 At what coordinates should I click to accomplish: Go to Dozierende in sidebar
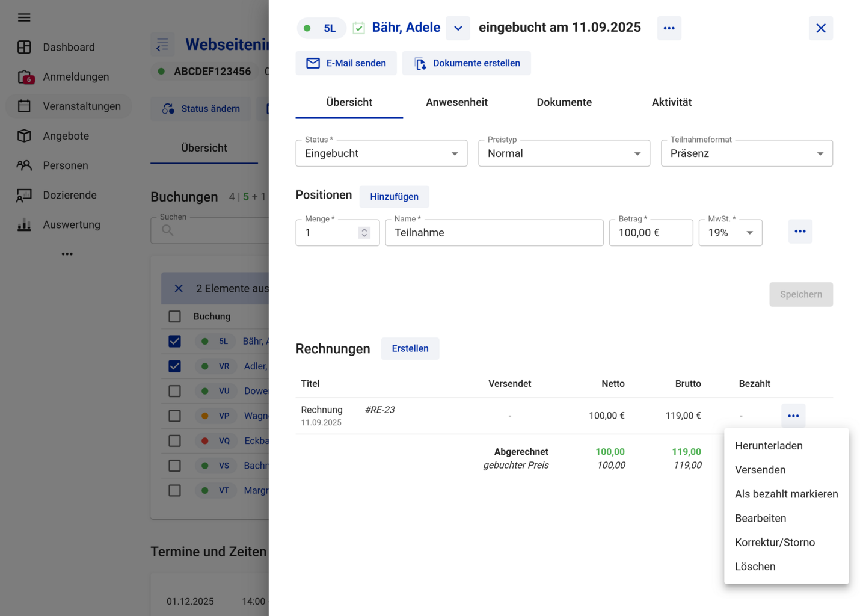(x=69, y=195)
